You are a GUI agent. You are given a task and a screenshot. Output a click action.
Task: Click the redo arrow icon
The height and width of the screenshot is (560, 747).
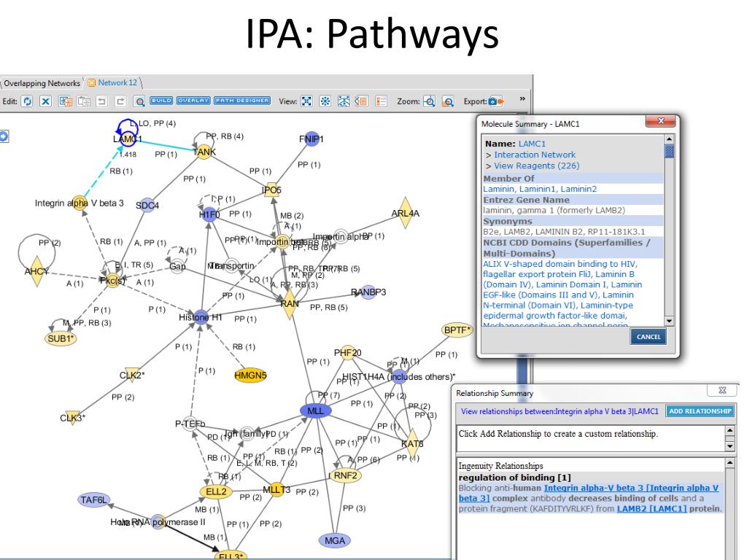pos(120,101)
